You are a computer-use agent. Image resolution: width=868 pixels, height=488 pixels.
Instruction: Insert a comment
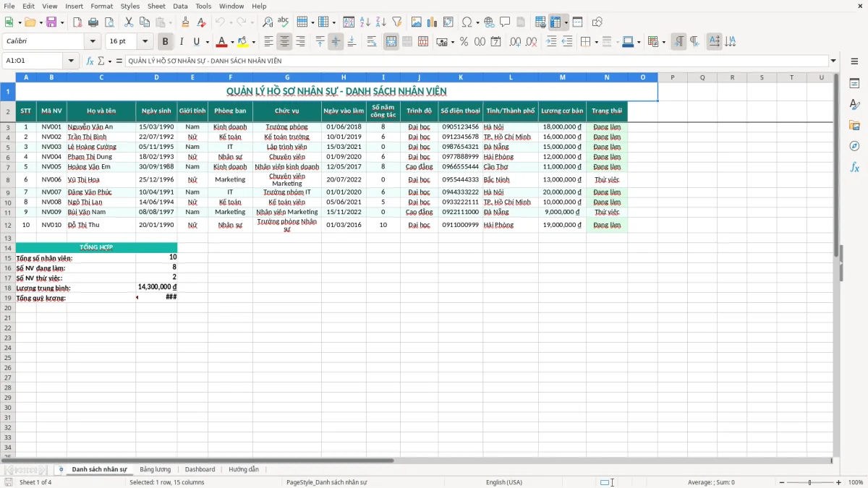505,22
